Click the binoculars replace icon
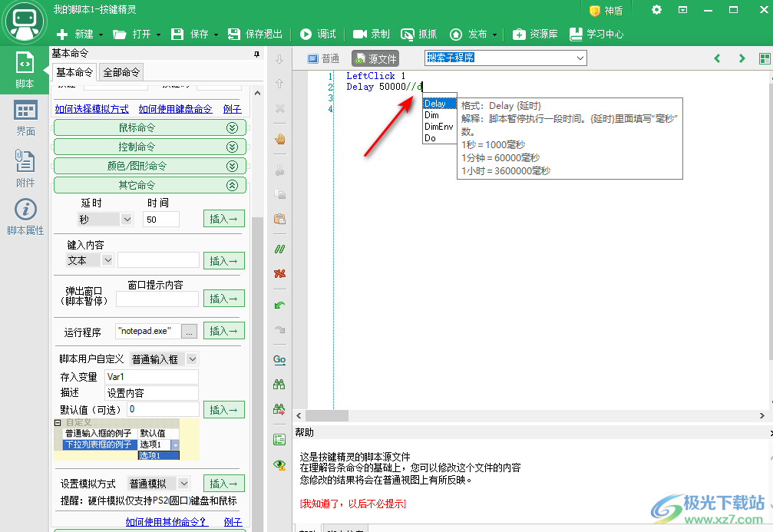The height and width of the screenshot is (532, 773). point(279,408)
